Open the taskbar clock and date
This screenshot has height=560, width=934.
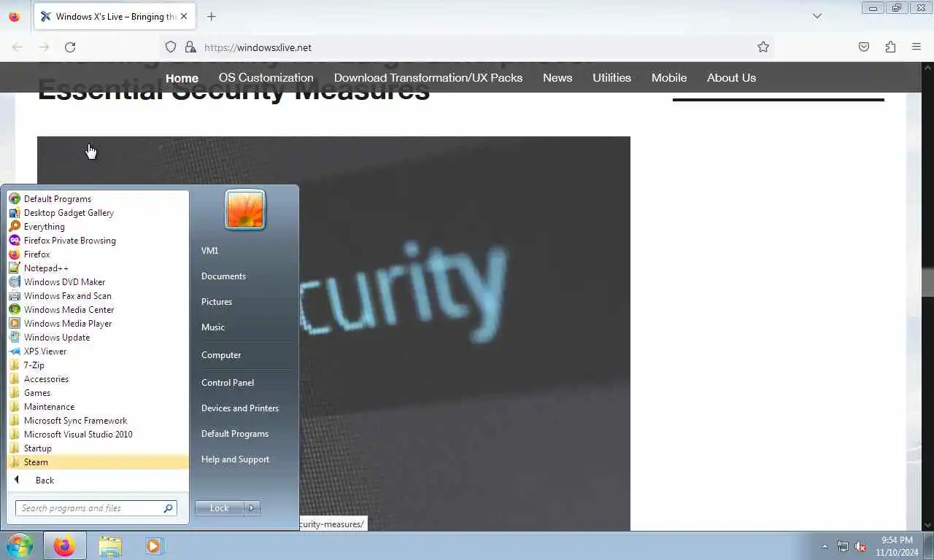pos(897,546)
